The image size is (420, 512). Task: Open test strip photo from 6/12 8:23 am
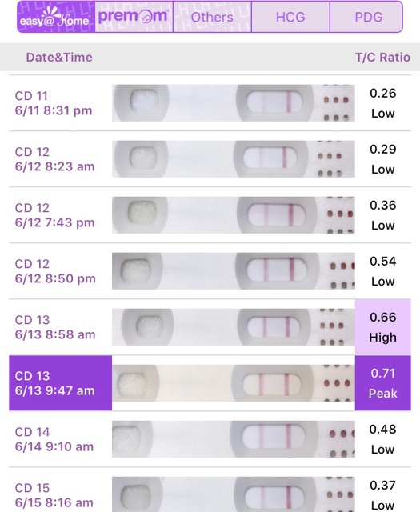click(x=233, y=159)
